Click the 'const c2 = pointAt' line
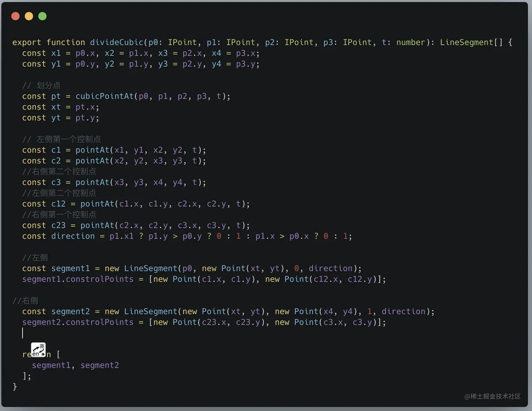 coord(114,161)
